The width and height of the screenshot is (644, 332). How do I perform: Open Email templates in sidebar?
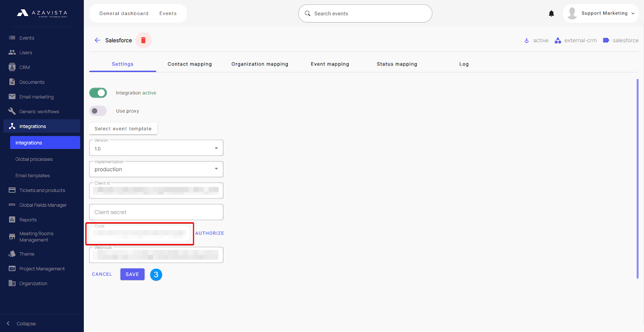pos(33,176)
